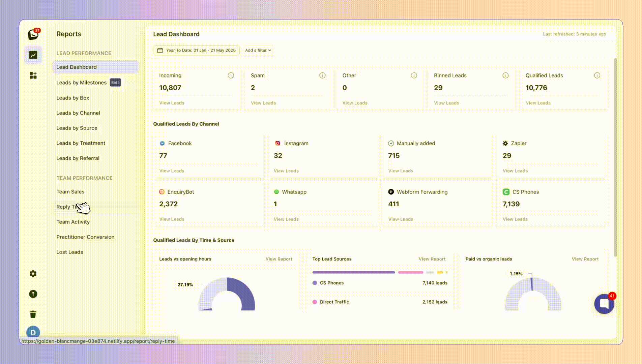This screenshot has height=364, width=642.
Task: Show info for Spam card
Action: tap(322, 75)
